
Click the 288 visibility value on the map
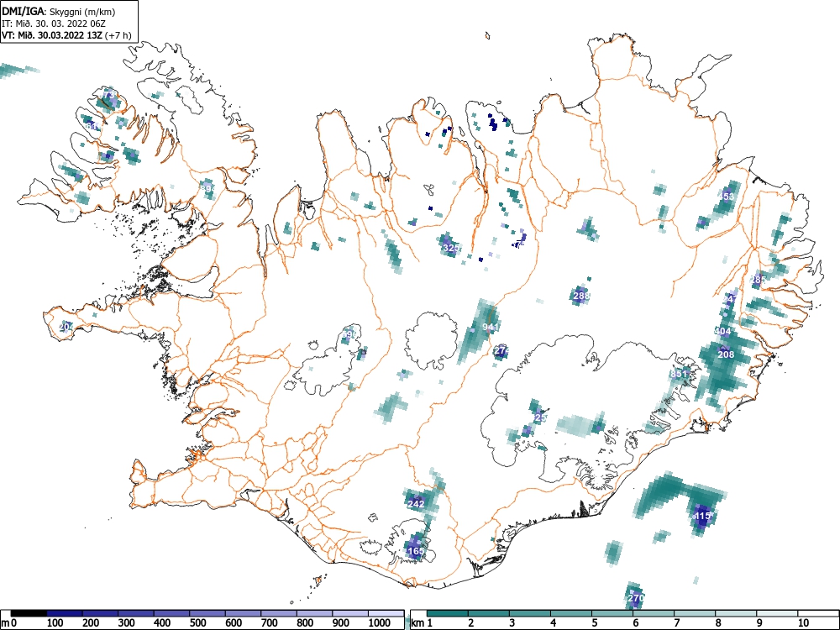[x=581, y=295]
